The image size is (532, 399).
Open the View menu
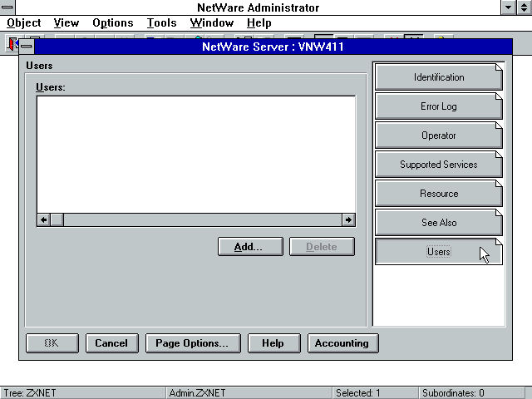click(x=66, y=23)
